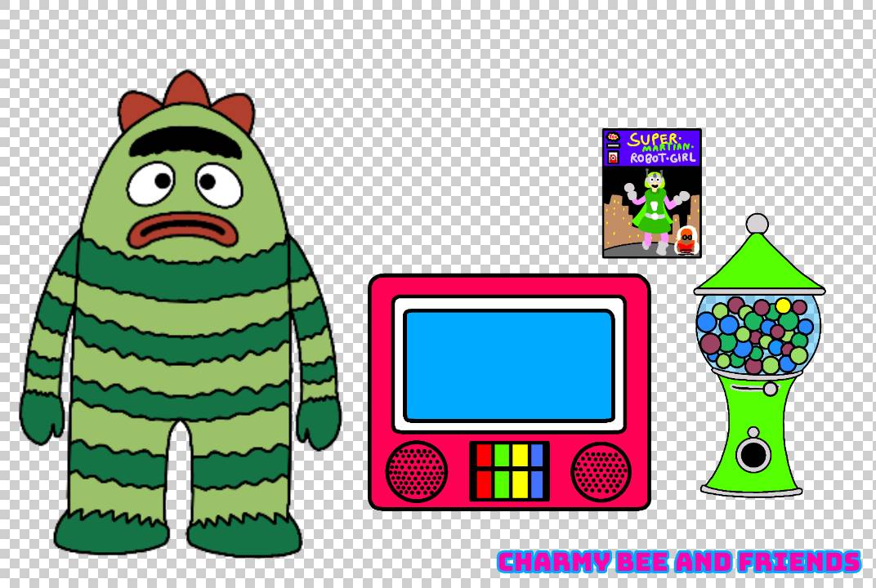
Task: Open the SUPER MARTIAN ROBOT GIRL comic
Action: pos(651,192)
